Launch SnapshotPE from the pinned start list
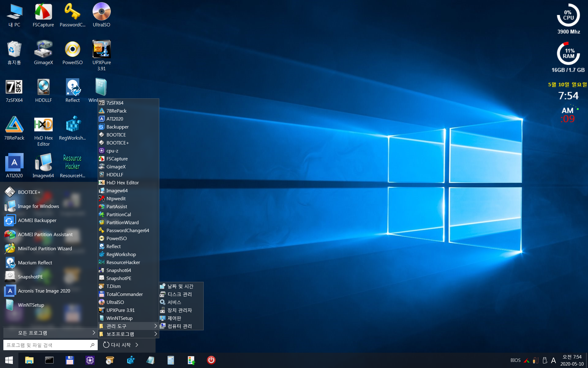The image size is (588, 368). 49,277
